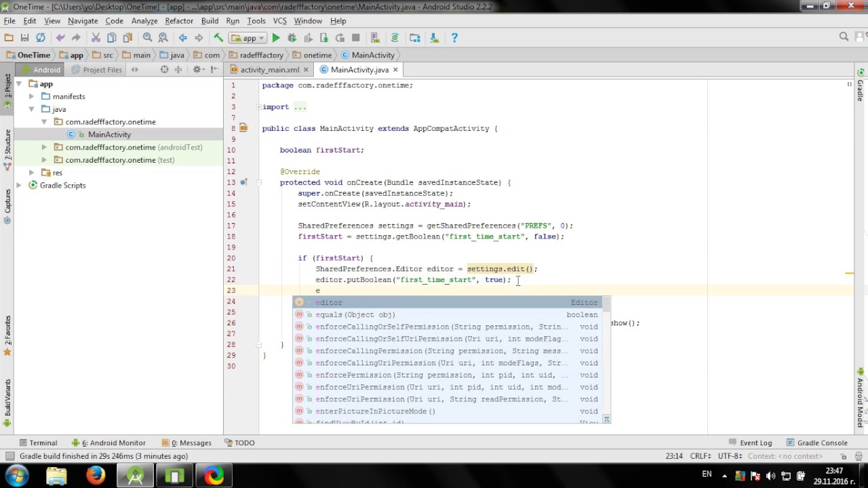The height and width of the screenshot is (488, 868).
Task: Expand com.radefffactory.onetime (test) package
Action: [44, 160]
